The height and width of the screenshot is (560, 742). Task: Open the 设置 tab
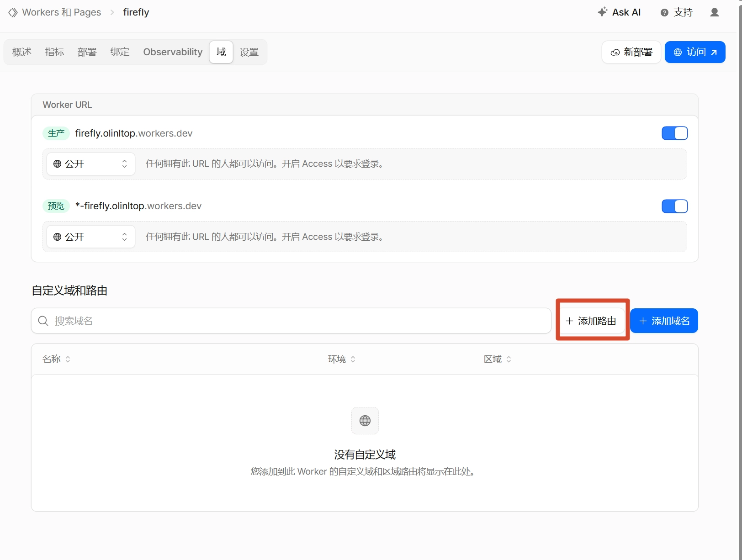pyautogui.click(x=249, y=52)
